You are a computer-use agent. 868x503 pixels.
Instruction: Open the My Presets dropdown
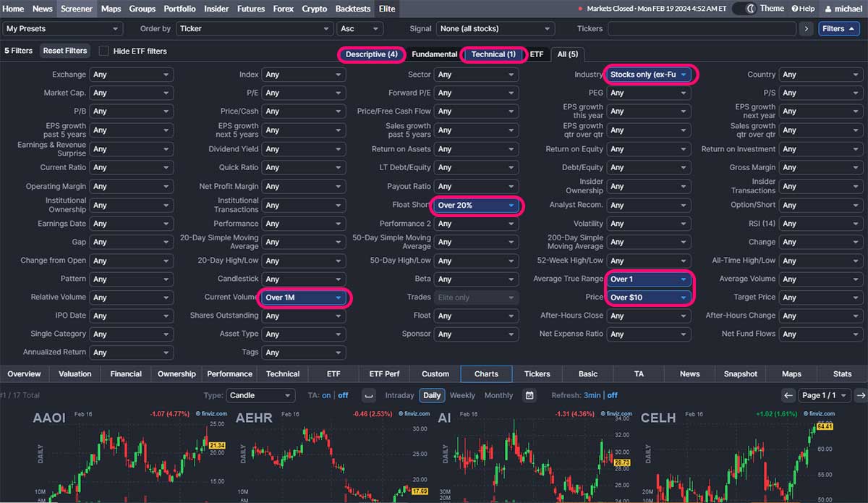point(63,29)
